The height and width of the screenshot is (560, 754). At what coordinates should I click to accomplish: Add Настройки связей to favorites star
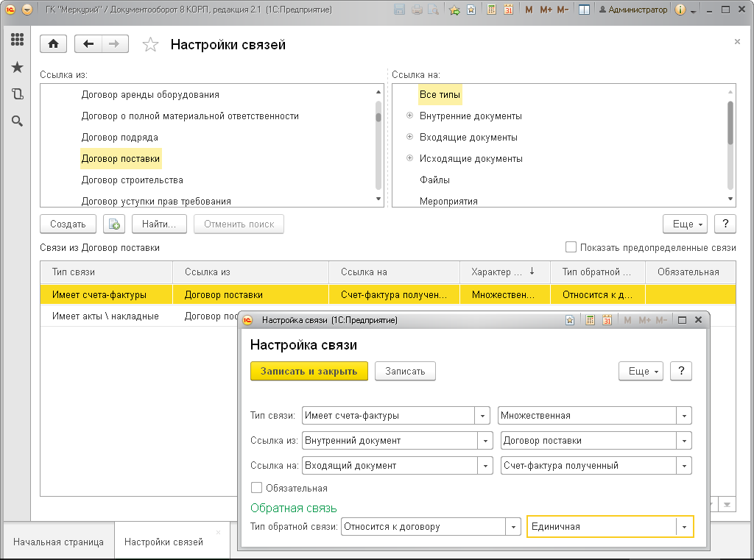tap(150, 45)
